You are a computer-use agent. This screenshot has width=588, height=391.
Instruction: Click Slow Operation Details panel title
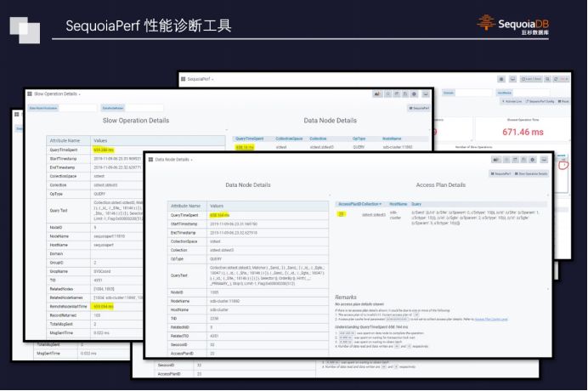[x=136, y=121]
